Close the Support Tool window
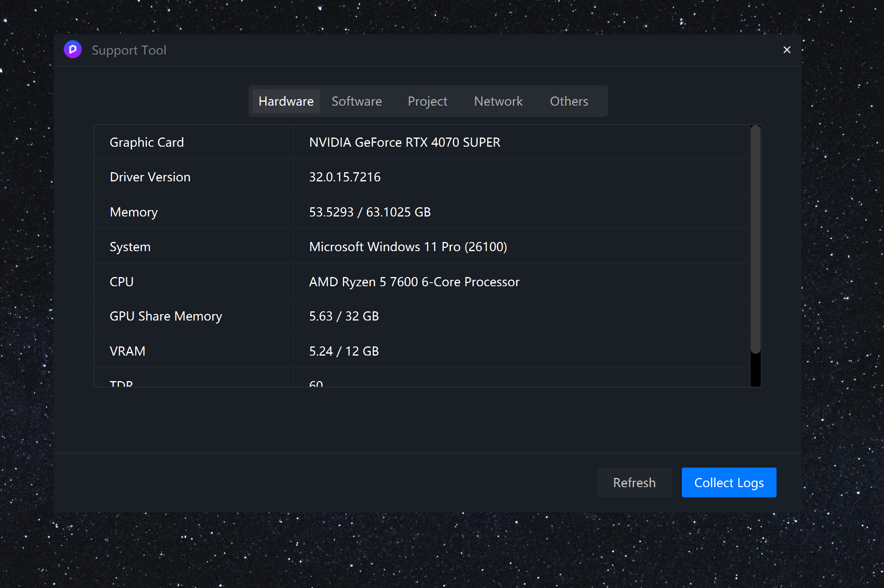884x588 pixels. click(786, 50)
